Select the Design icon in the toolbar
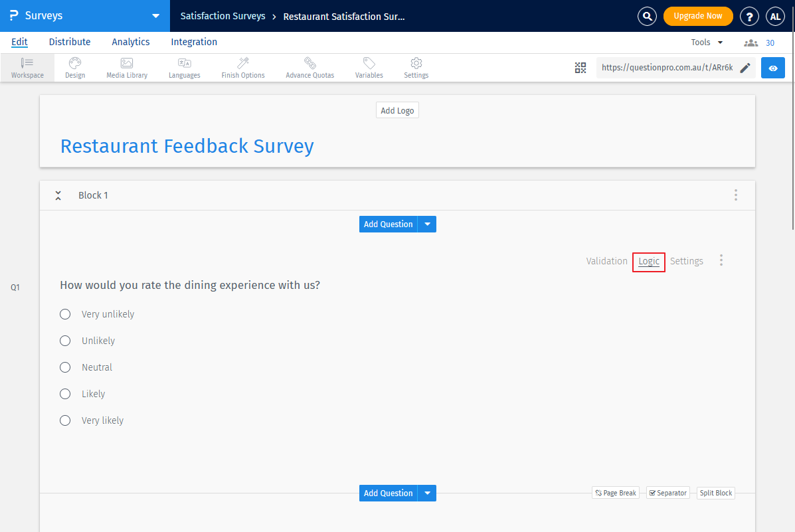Image resolution: width=795 pixels, height=532 pixels. tap(74, 67)
